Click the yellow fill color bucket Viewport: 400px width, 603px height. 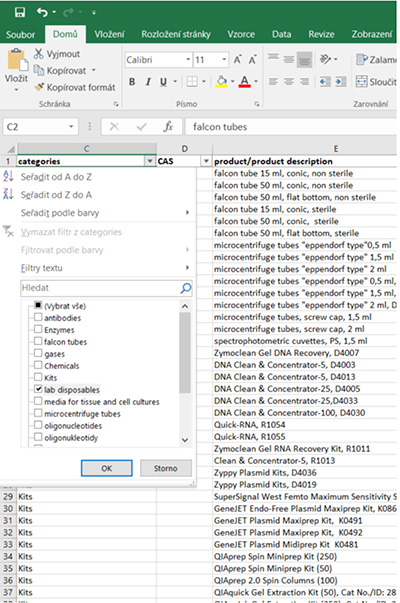click(221, 82)
